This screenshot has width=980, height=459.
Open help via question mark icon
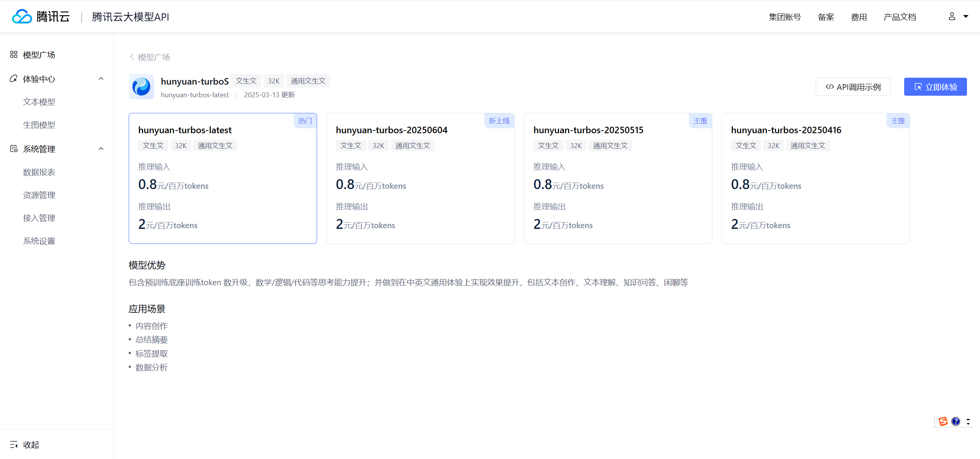[956, 421]
